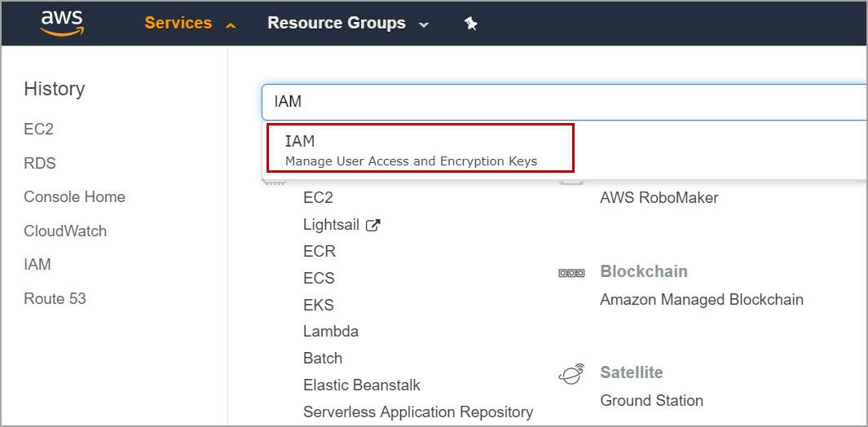Click the Lightsail external link icon
This screenshot has width=868, height=427.
pyautogui.click(x=373, y=225)
